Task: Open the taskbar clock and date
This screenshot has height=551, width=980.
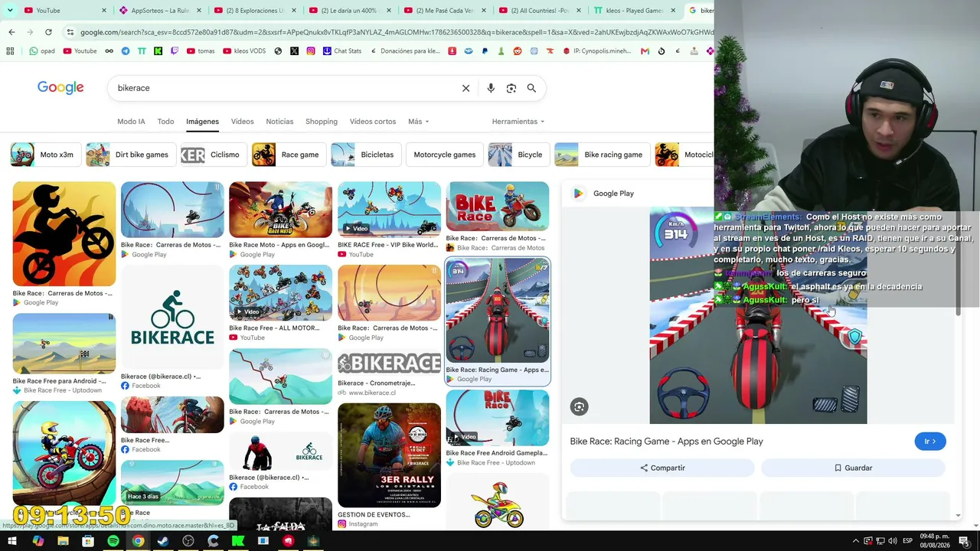Action: (x=936, y=541)
